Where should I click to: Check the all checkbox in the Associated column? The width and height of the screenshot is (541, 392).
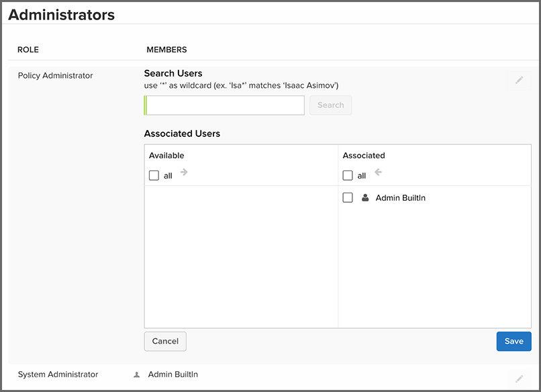348,175
